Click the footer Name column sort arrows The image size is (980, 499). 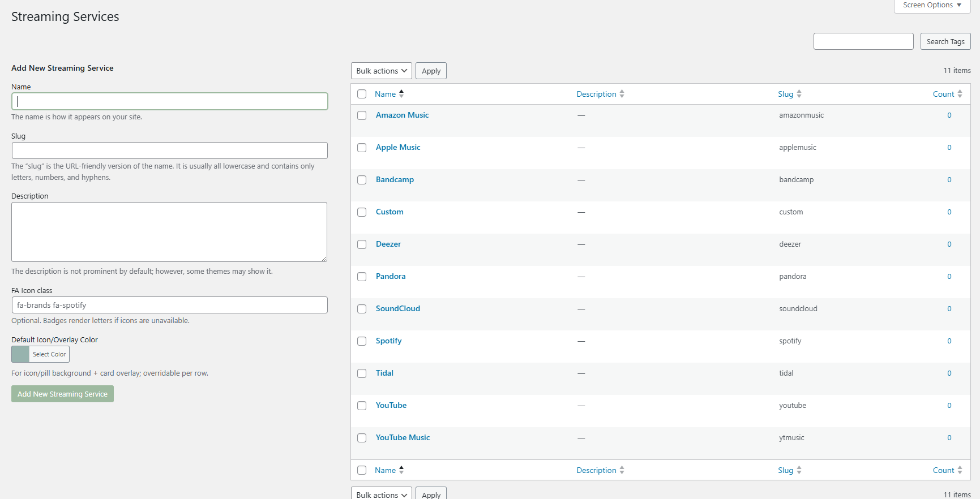tap(401, 470)
